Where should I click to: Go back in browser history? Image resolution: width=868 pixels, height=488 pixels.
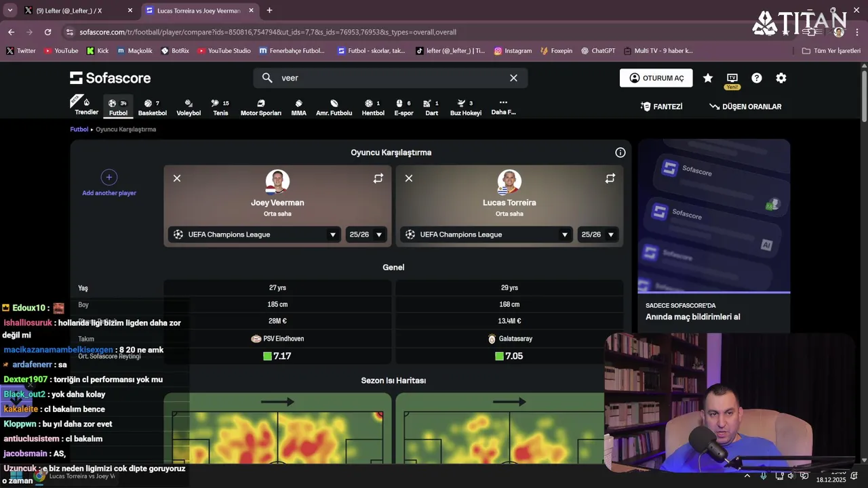point(11,32)
